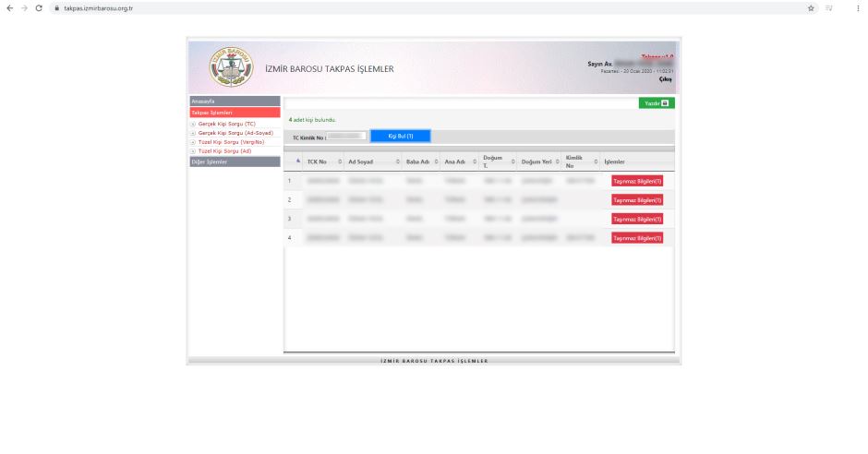Click the İZMİR BAROSU TAKPAS İŞLEMLER header title
Viewport: 868px width, 454px height.
click(x=330, y=69)
